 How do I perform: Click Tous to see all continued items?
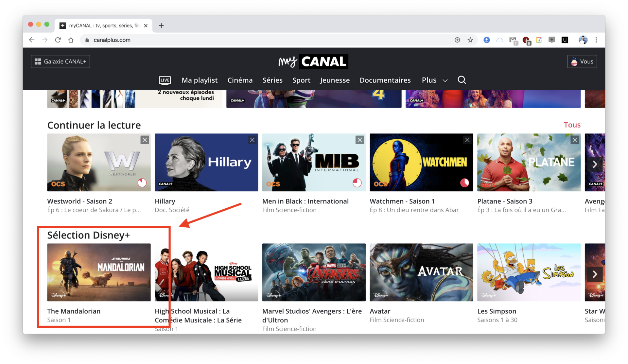(x=572, y=125)
